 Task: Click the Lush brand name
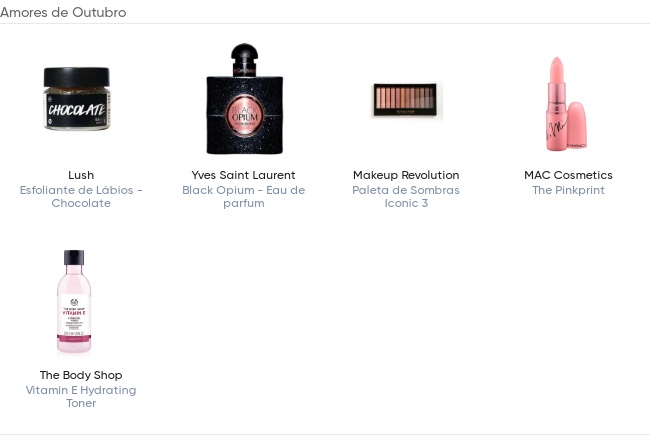(81, 175)
